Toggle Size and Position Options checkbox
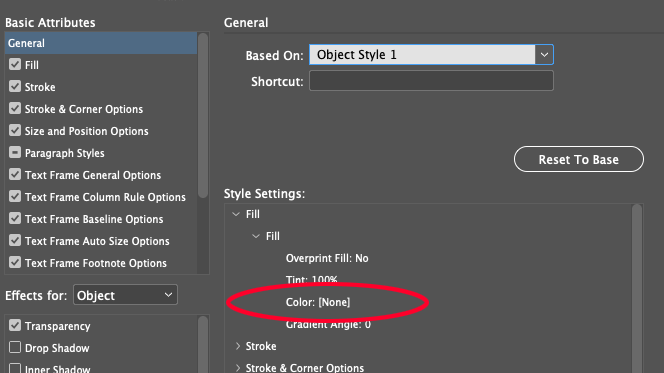This screenshot has height=373, width=664. (15, 130)
